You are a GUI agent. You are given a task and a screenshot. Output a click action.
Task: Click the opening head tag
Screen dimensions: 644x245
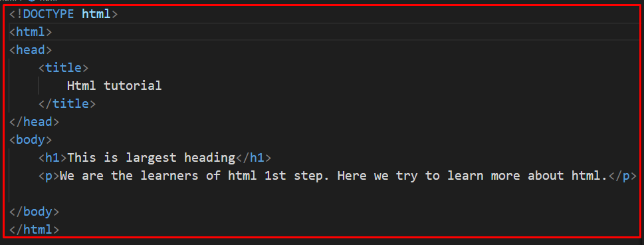coord(31,50)
